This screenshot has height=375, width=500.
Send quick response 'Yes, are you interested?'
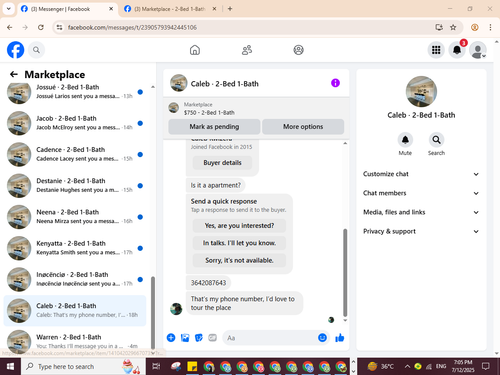coord(239,226)
